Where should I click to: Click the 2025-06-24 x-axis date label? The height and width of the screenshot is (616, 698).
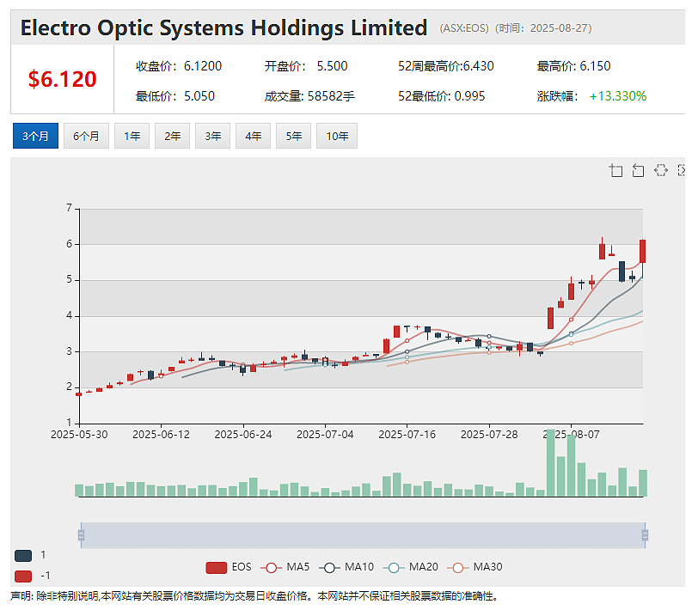243,435
